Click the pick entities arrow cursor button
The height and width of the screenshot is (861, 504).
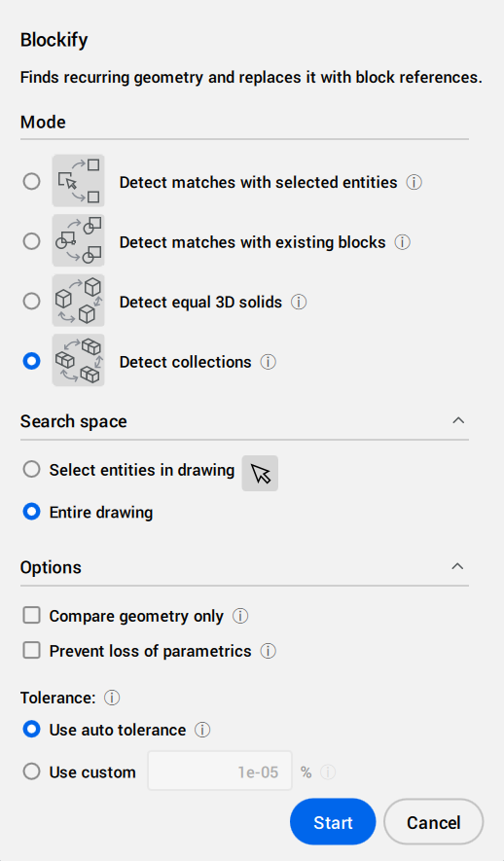pyautogui.click(x=260, y=473)
